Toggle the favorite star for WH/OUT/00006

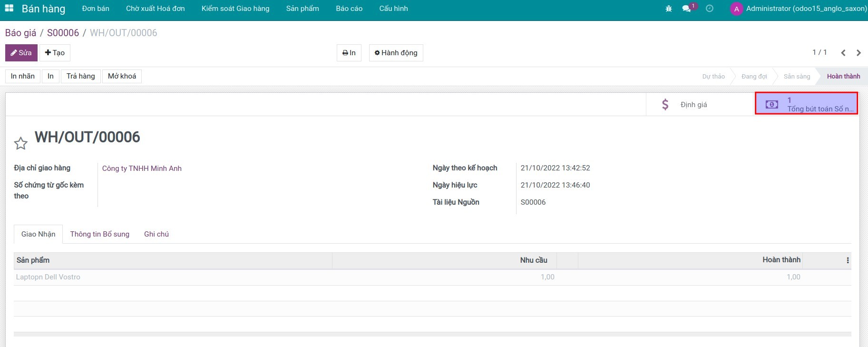pyautogui.click(x=20, y=143)
